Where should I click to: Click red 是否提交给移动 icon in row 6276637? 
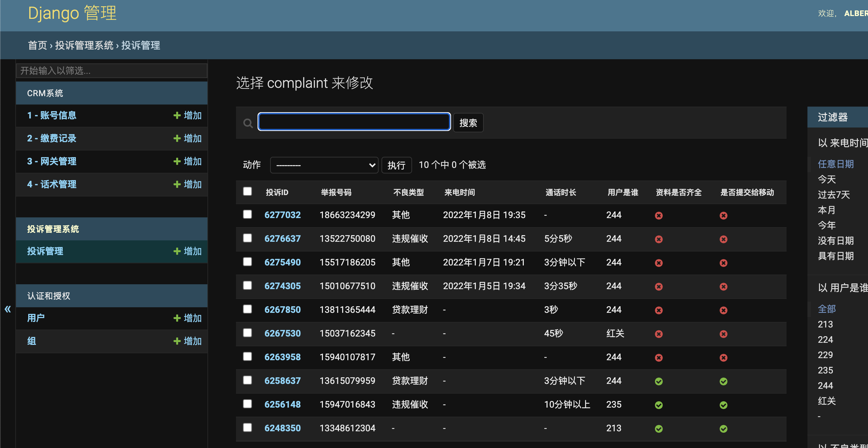tap(723, 239)
